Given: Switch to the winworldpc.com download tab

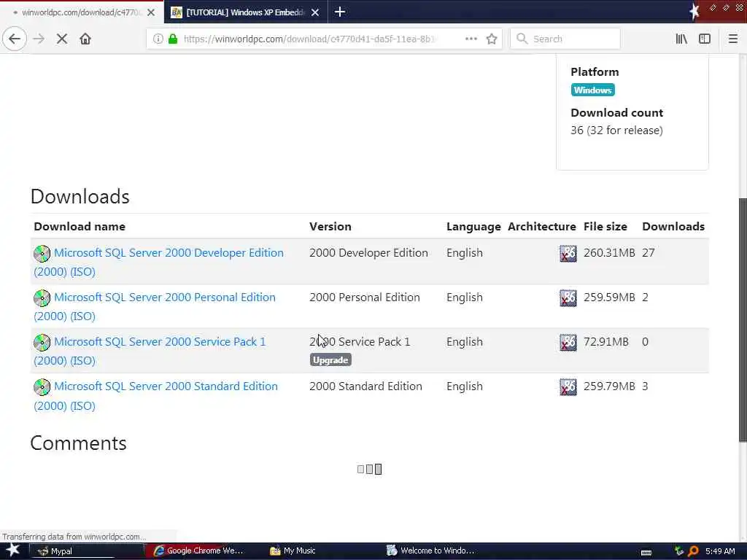Looking at the screenshot, I should click(x=82, y=12).
